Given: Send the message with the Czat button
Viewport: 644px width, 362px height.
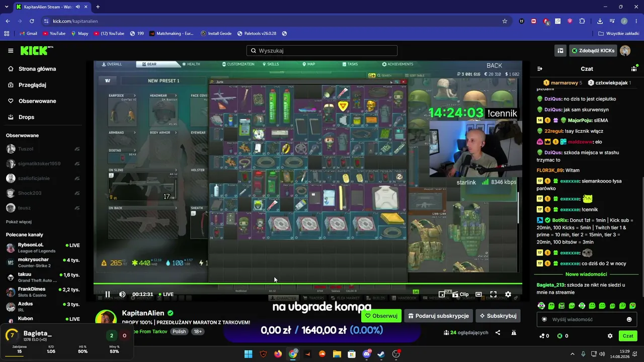Looking at the screenshot, I should (x=628, y=336).
